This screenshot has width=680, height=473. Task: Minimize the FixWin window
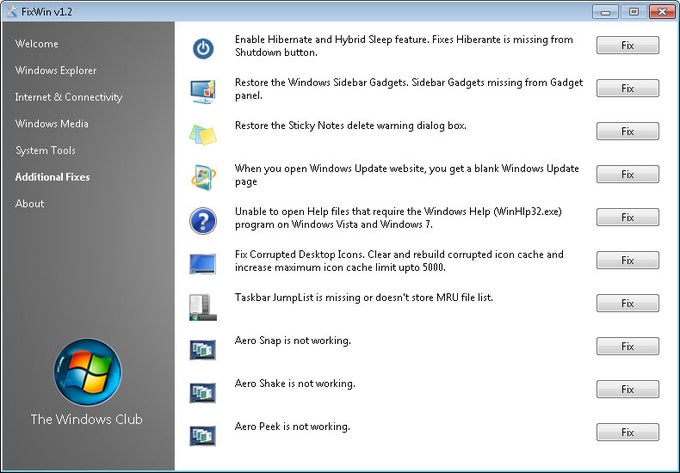point(605,12)
